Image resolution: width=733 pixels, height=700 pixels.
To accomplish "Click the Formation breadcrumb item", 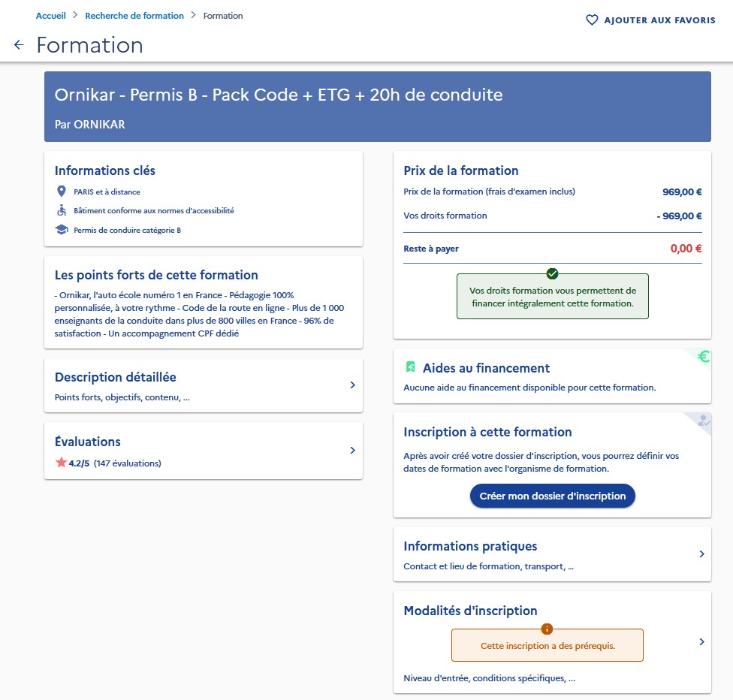I will point(223,16).
